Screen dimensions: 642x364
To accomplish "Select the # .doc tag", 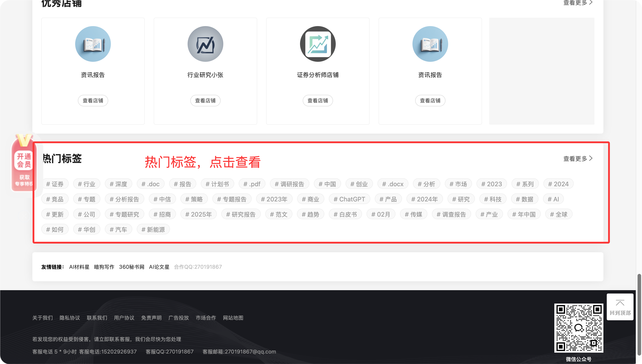I will [x=151, y=184].
